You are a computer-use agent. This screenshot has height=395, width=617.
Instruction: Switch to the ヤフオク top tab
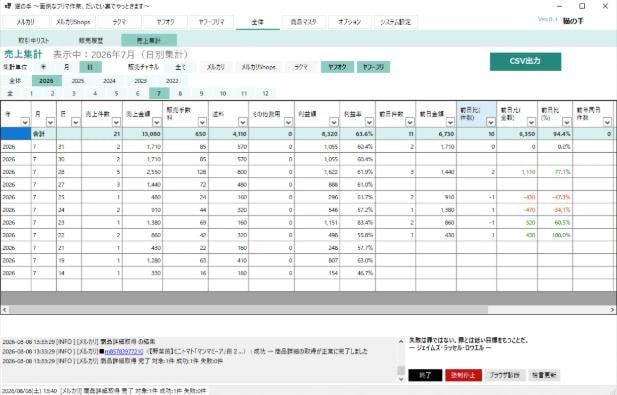pyautogui.click(x=165, y=22)
